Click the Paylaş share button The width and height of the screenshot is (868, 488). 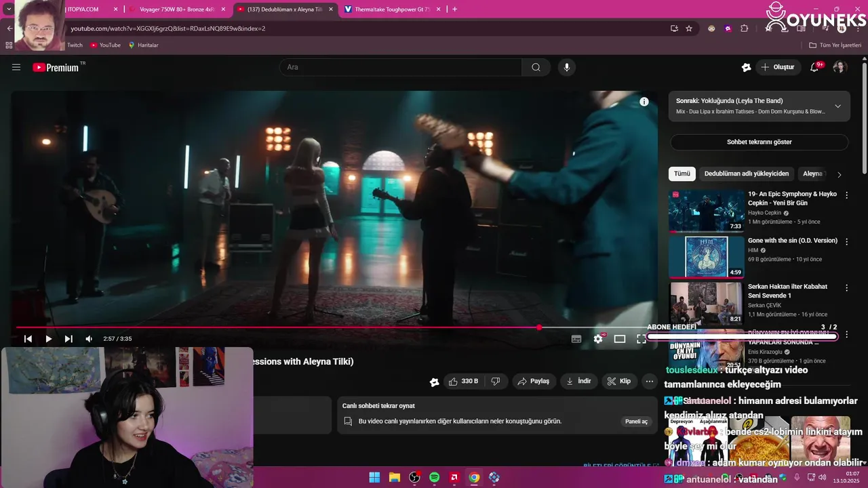click(x=534, y=382)
